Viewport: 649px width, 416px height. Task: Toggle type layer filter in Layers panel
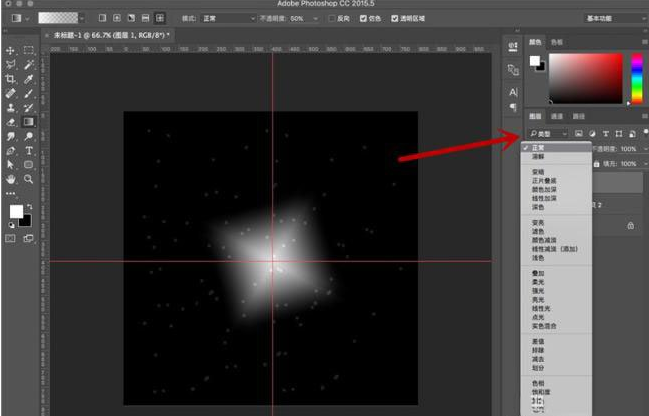[x=606, y=134]
